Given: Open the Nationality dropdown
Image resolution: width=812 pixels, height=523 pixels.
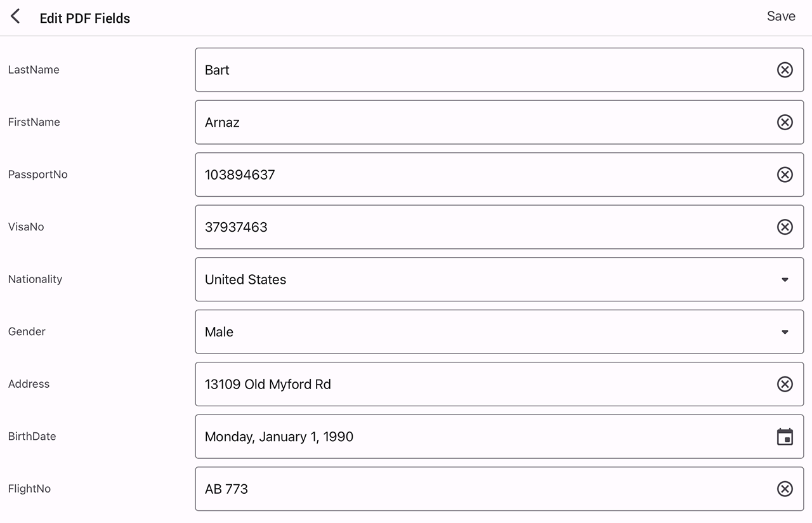Looking at the screenshot, I should [785, 279].
